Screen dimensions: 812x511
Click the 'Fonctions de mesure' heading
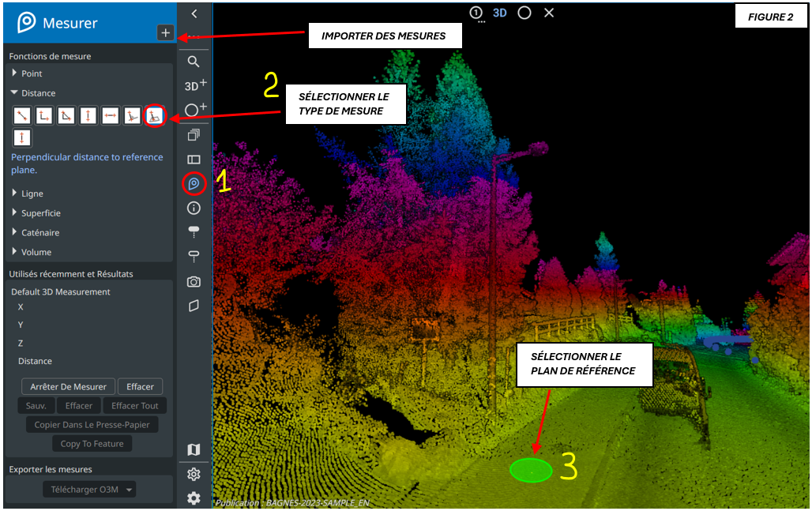[50, 56]
